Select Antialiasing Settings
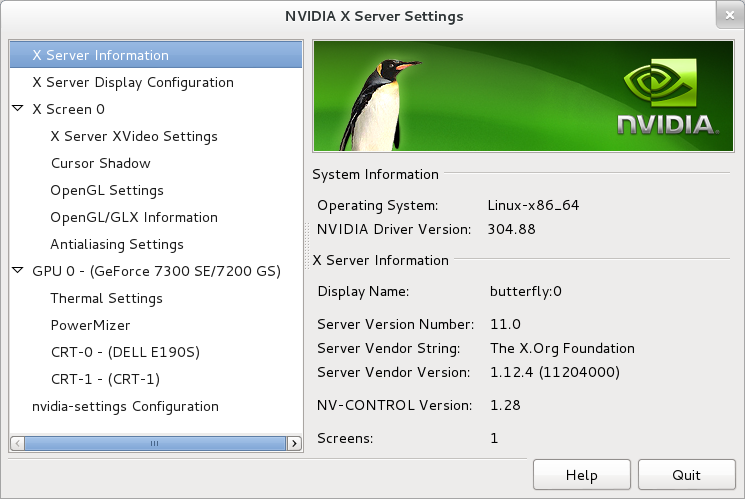The height and width of the screenshot is (499, 745). coord(117,244)
